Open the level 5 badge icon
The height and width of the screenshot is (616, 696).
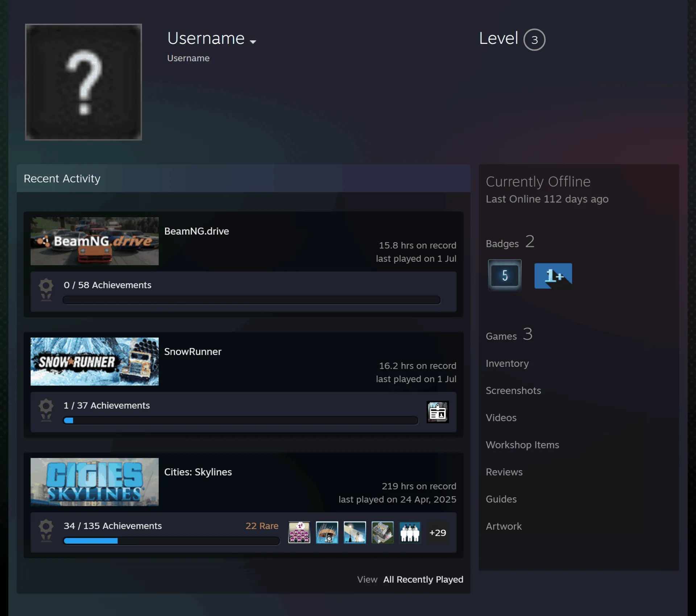(x=505, y=275)
